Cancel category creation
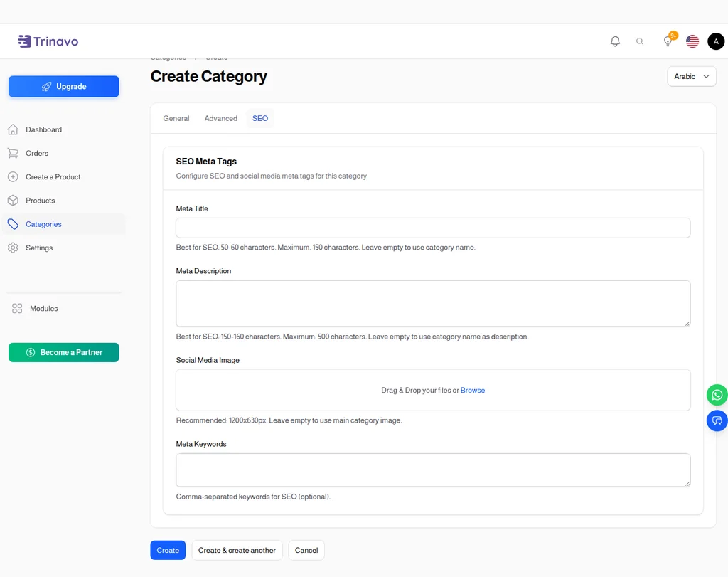 [306, 550]
